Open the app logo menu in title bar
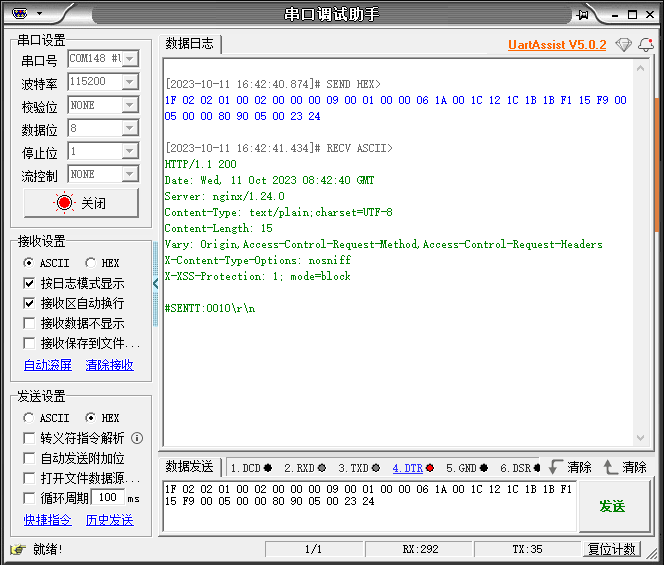Viewport: 664px width, 565px height. [x=19, y=14]
